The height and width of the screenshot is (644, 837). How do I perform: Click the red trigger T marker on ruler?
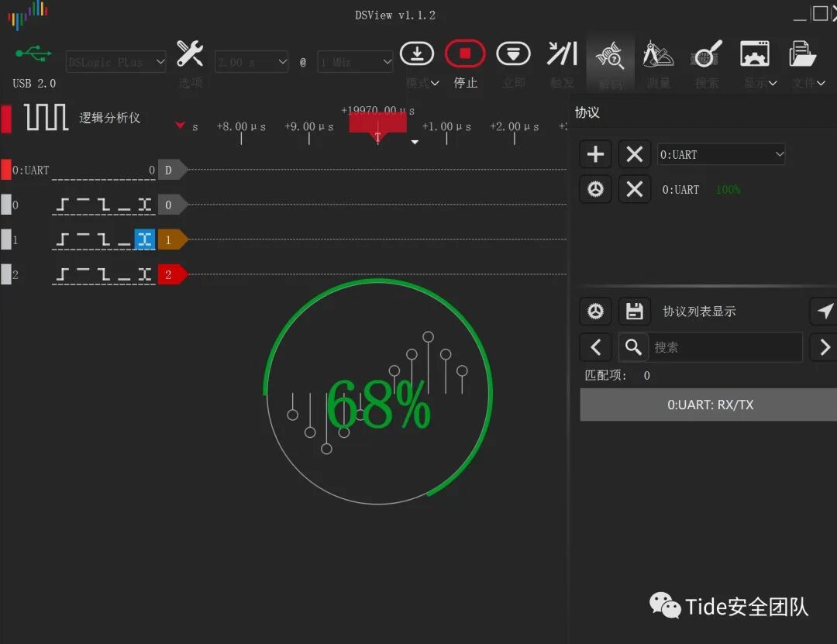pos(377,128)
